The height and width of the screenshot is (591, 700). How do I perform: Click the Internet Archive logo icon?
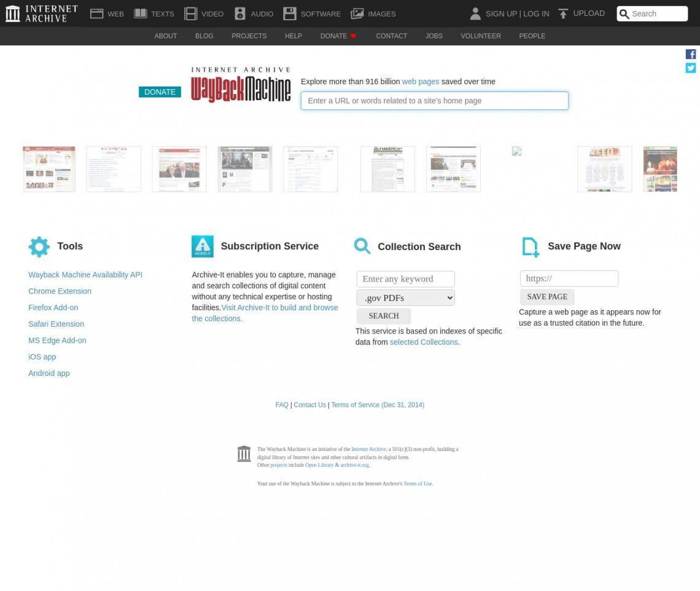13,14
